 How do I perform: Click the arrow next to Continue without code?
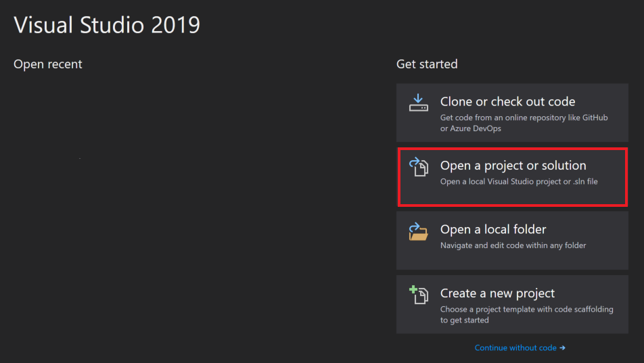pyautogui.click(x=562, y=348)
